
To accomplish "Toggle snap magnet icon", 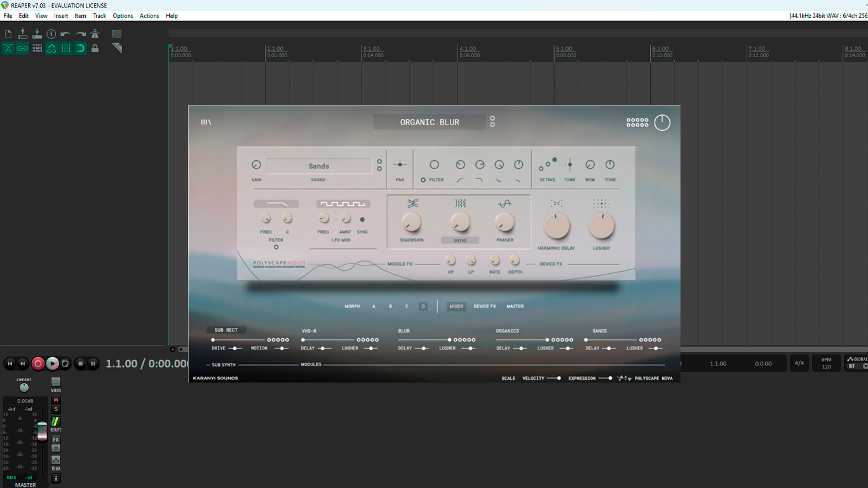I will (x=80, y=48).
